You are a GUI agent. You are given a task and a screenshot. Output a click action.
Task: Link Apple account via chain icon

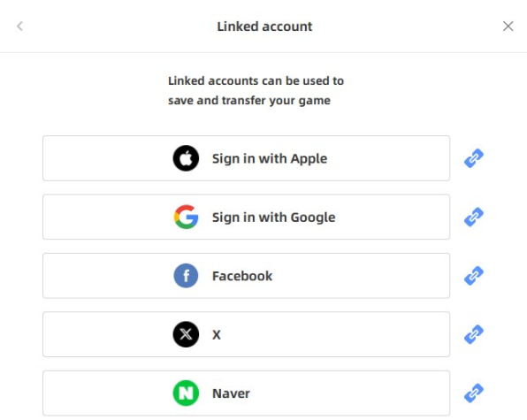[x=474, y=158]
